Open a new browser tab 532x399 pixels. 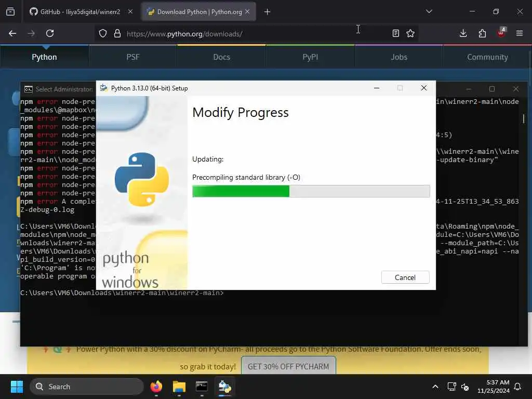[268, 12]
